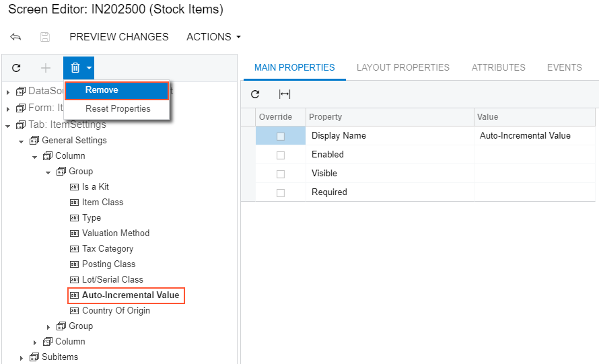Open the delete button dropdown arrow

pyautogui.click(x=89, y=68)
